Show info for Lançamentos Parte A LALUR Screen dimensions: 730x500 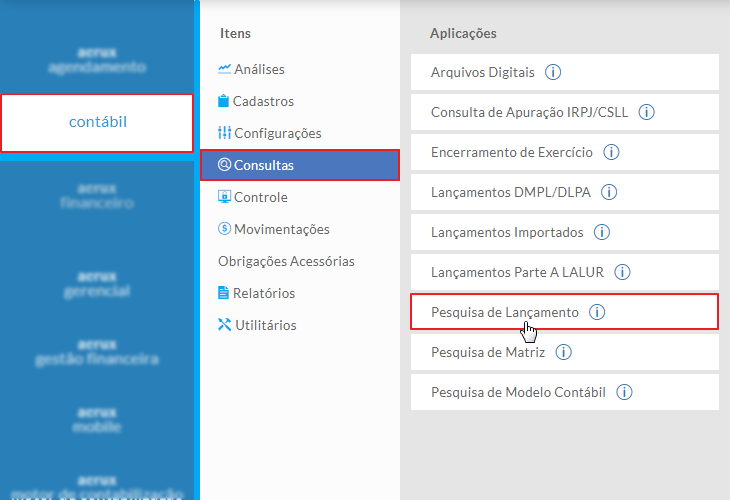pyautogui.click(x=622, y=272)
